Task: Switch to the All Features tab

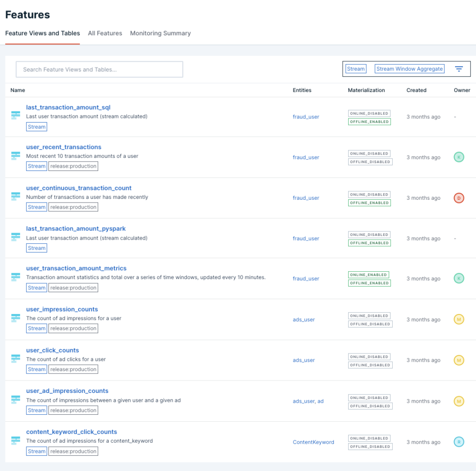Action: pyautogui.click(x=105, y=33)
